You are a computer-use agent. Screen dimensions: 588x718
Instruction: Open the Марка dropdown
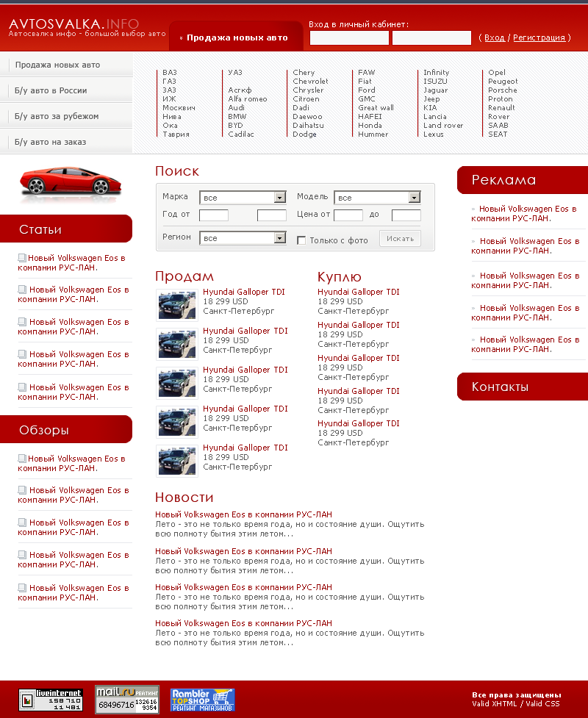click(243, 198)
